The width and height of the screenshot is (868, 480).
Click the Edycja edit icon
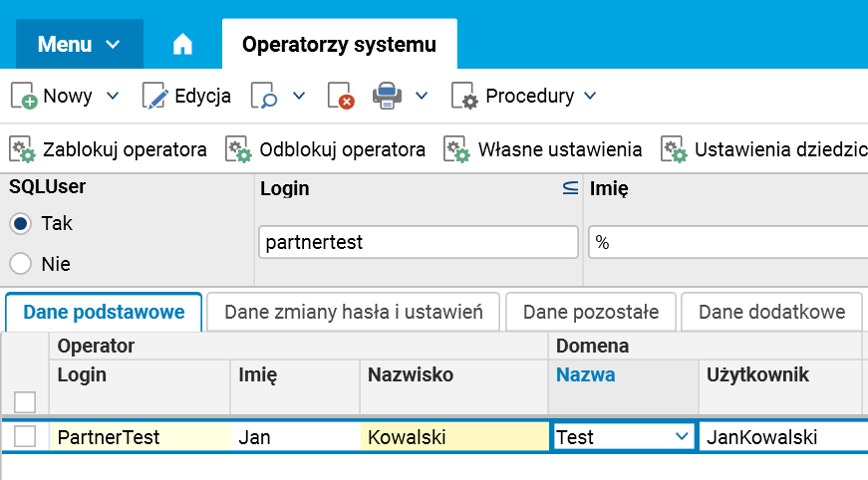tap(155, 96)
